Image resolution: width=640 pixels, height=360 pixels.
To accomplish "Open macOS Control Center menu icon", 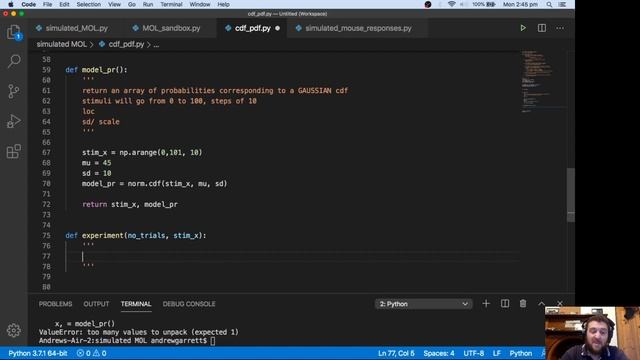I will tap(562, 4).
